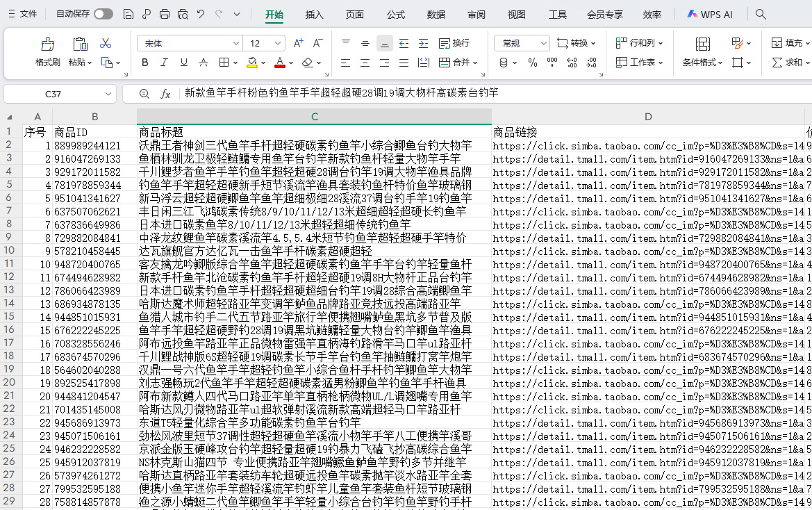Switch to the 插入 tab

[315, 14]
